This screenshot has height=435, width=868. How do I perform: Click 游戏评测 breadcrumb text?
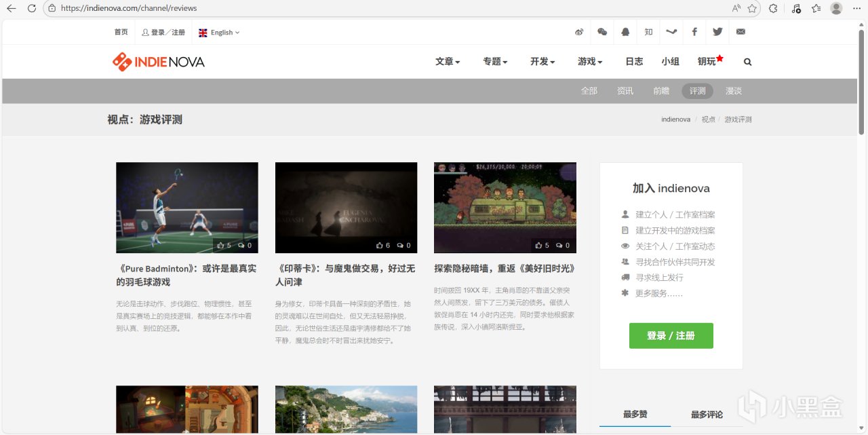point(738,119)
